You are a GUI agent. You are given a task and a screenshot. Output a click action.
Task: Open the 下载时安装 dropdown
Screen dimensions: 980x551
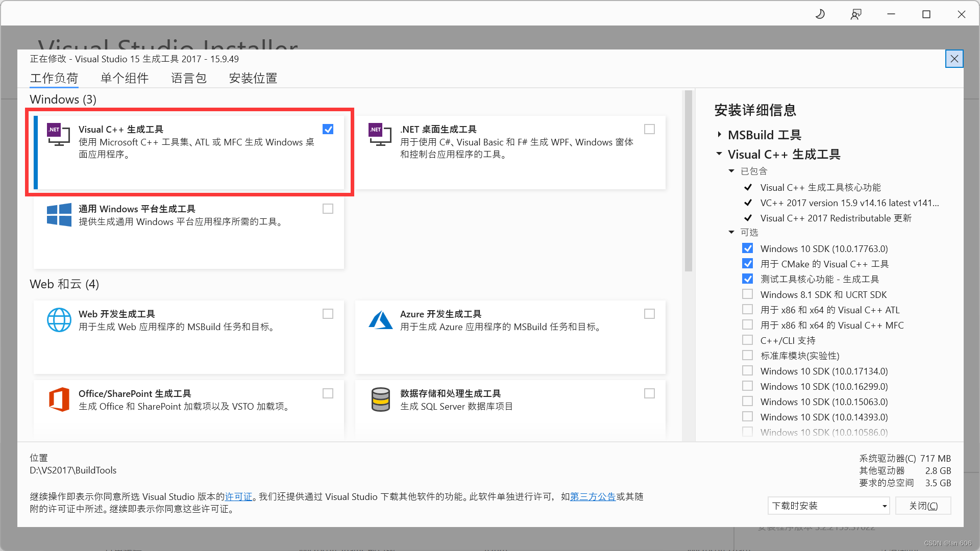coord(828,506)
